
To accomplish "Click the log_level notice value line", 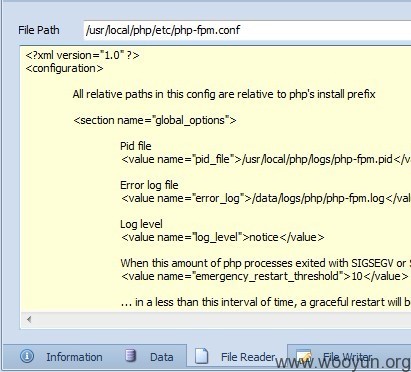I will tap(222, 237).
